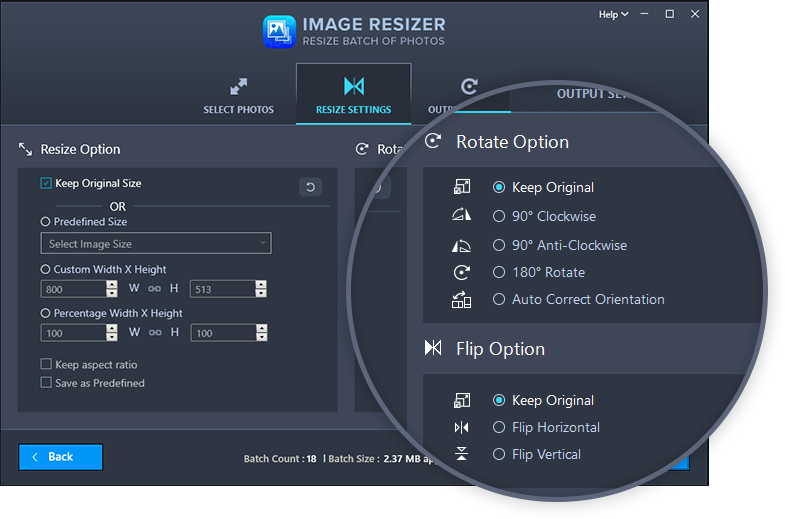Select Flip Horizontal radio button
The image size is (785, 519).
point(499,427)
